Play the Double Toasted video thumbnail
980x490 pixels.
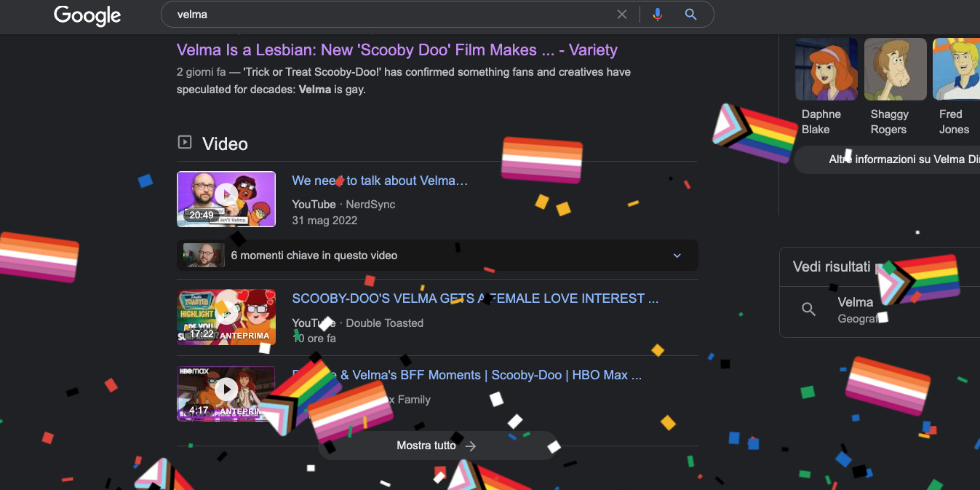click(x=226, y=317)
